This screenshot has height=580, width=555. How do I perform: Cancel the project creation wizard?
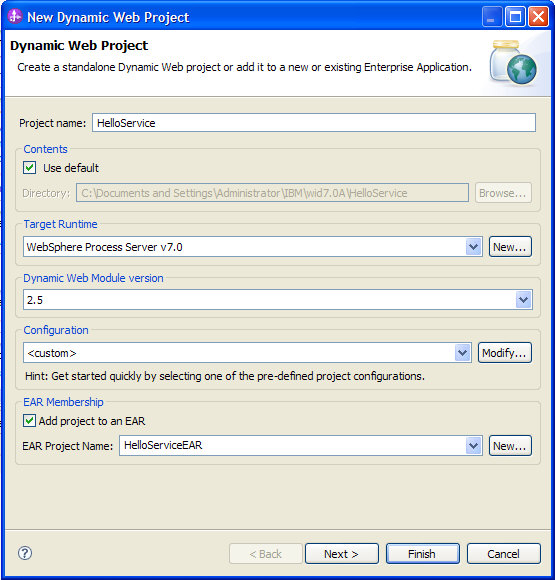504,554
